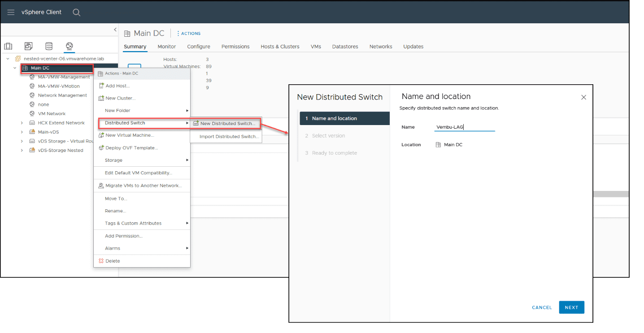Open the Actions dropdown for Main DC

tap(188, 34)
